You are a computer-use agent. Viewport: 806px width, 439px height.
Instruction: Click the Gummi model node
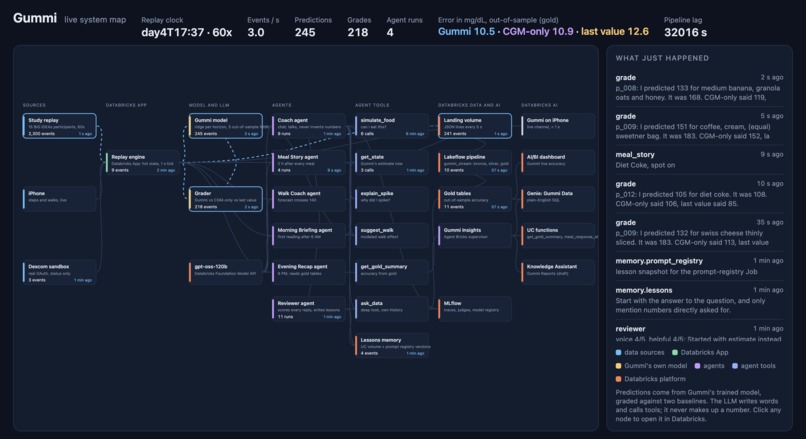(226, 126)
